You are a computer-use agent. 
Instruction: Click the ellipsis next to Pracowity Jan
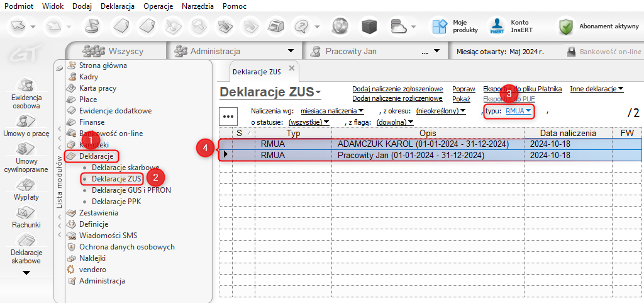425,52
